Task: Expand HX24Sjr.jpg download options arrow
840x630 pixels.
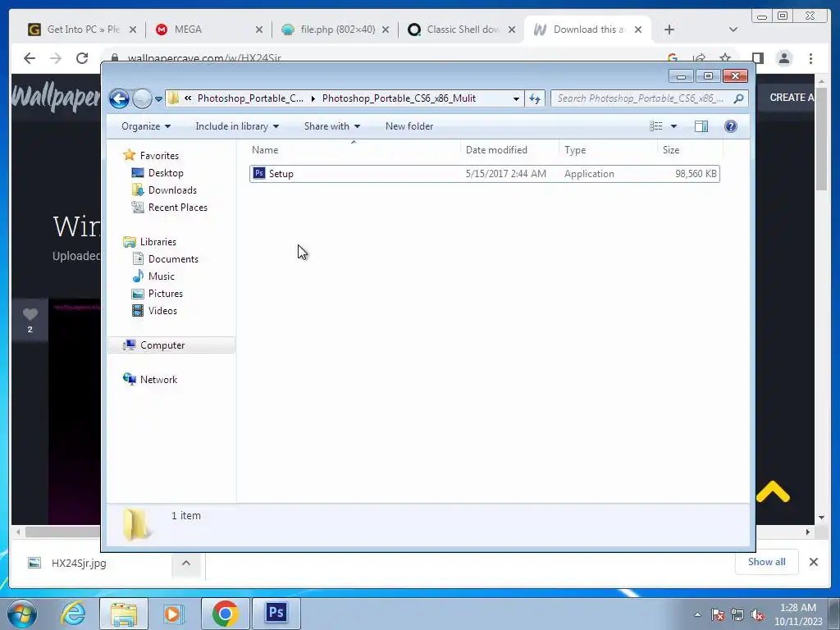Action: pos(186,563)
